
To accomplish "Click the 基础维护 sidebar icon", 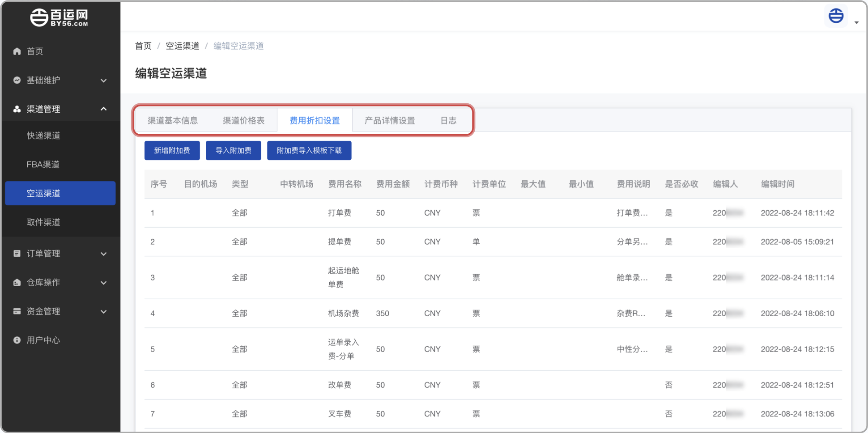I will tap(17, 81).
